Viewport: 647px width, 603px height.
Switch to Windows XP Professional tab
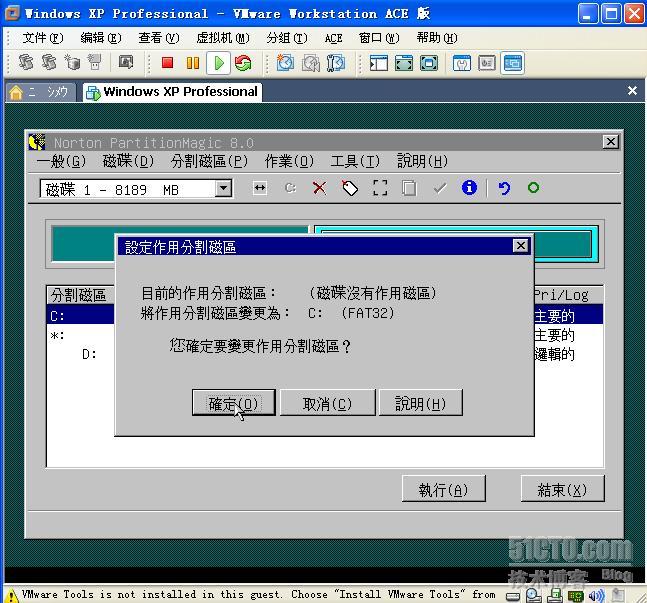pos(172,92)
